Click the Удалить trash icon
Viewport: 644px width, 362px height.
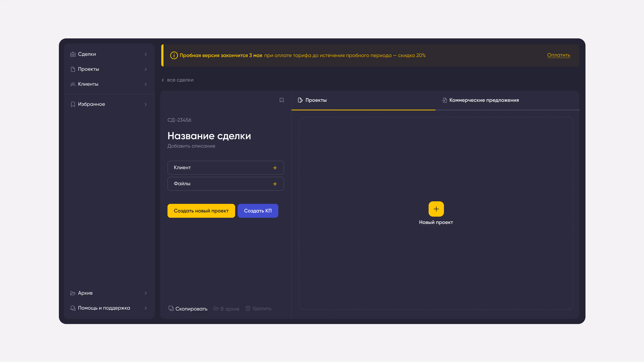(248, 308)
